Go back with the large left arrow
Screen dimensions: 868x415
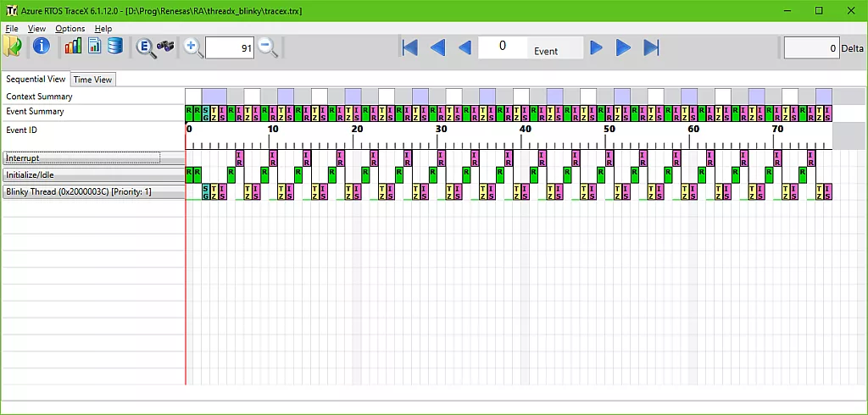(437, 47)
